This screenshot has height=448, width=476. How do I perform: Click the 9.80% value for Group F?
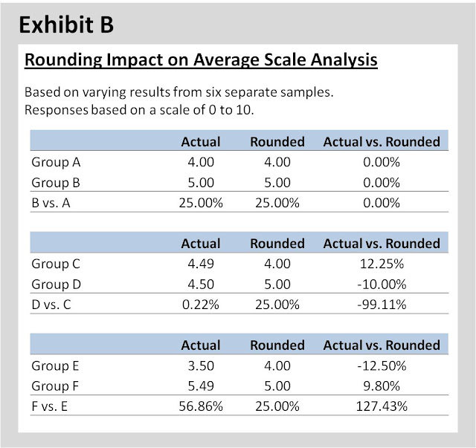[x=382, y=386]
